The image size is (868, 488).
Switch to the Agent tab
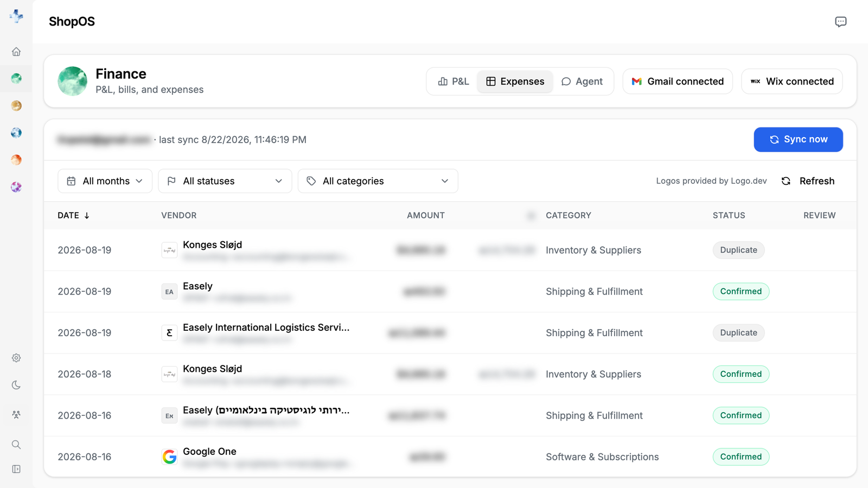pos(582,81)
